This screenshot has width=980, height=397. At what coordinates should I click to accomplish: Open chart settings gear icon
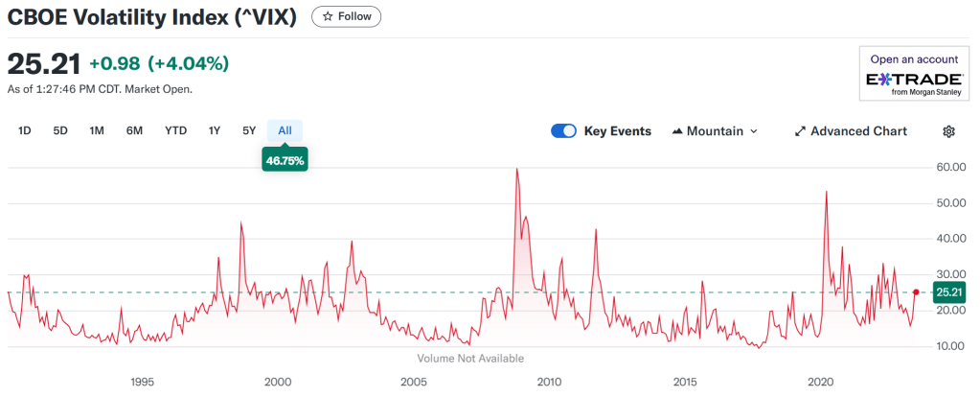[x=949, y=131]
